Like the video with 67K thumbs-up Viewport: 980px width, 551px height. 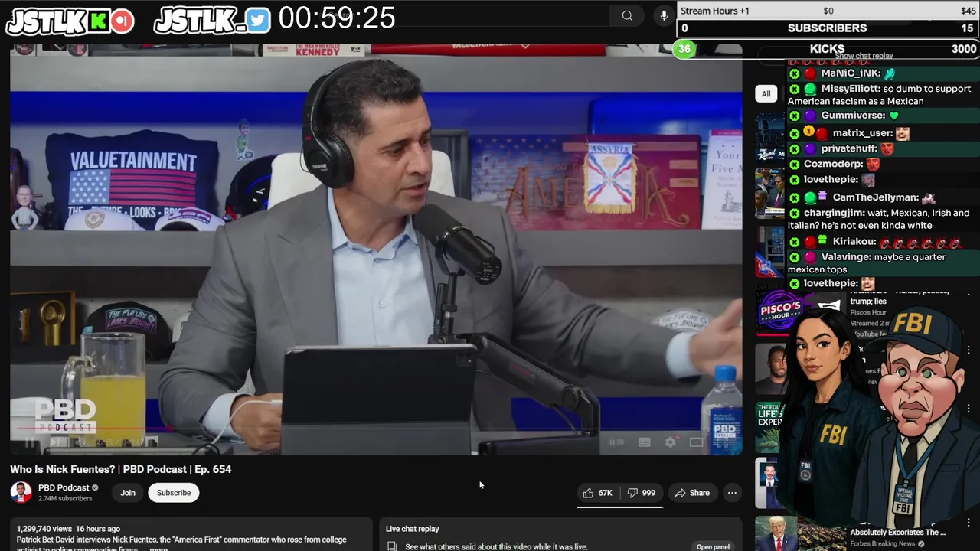(598, 493)
